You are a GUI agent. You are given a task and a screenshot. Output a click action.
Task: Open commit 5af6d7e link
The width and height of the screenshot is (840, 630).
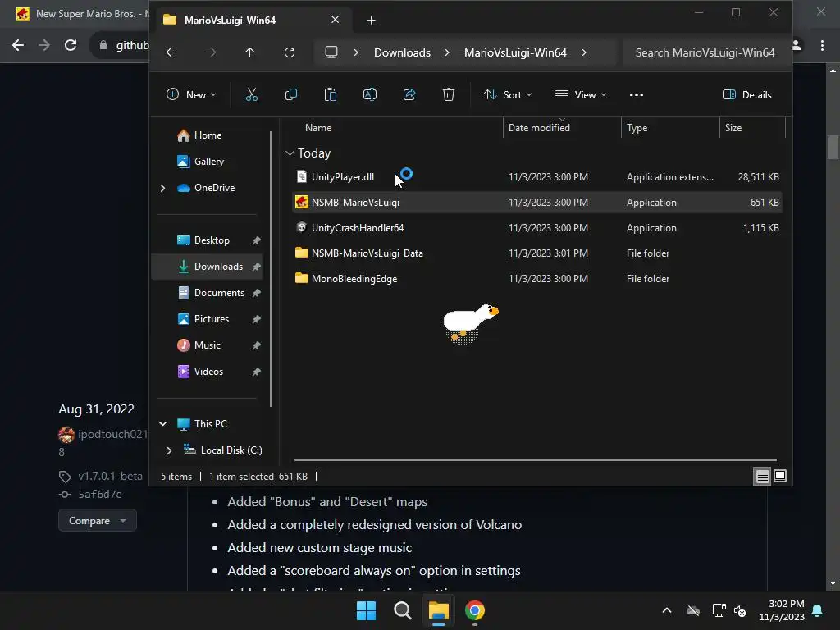[x=100, y=494]
